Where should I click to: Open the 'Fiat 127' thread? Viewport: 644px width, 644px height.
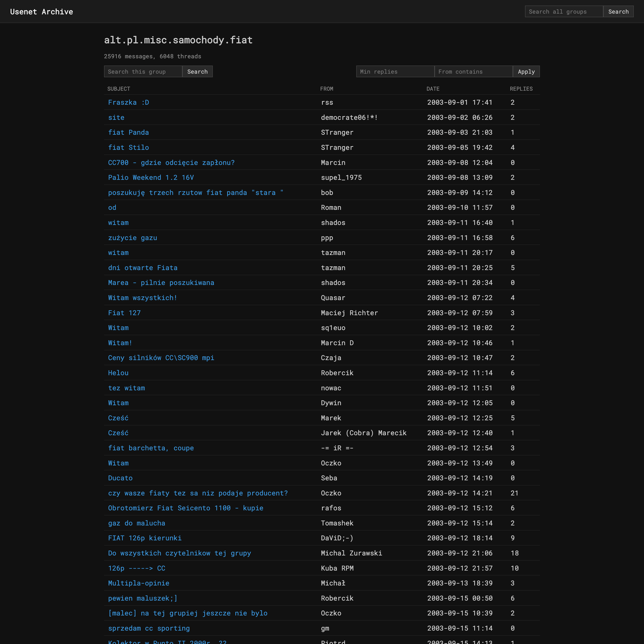pos(124,313)
